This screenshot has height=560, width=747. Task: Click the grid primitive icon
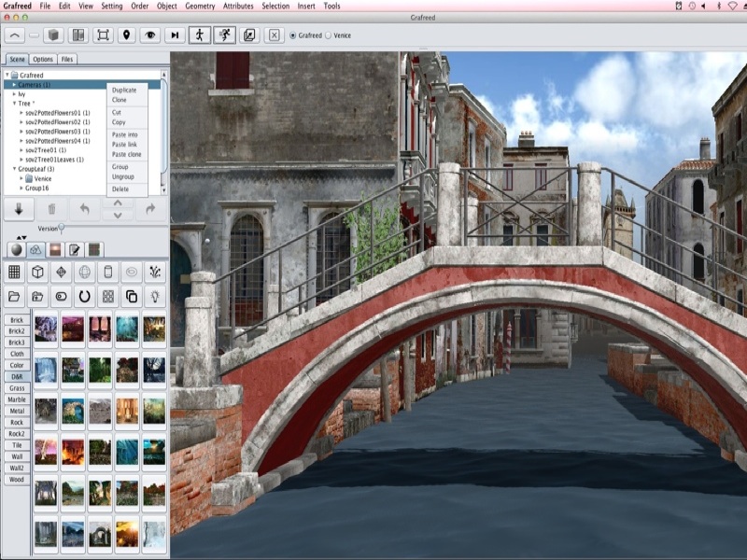coord(15,272)
